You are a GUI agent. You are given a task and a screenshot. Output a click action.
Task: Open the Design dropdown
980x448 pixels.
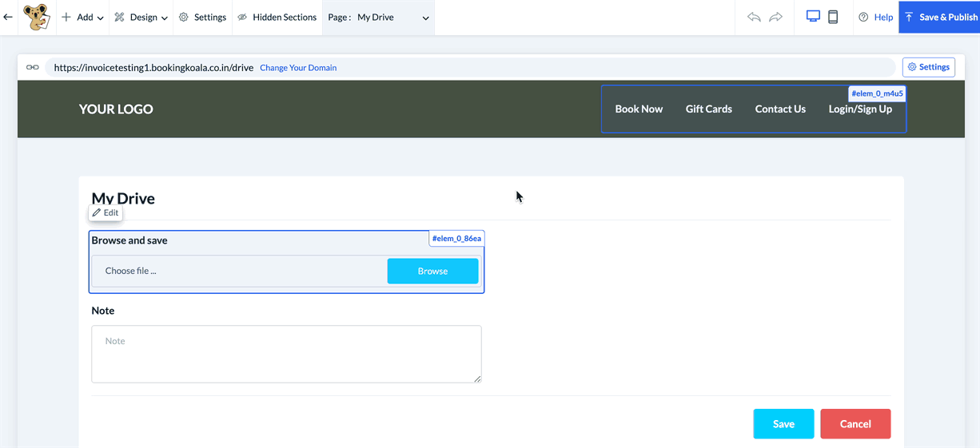pyautogui.click(x=141, y=17)
